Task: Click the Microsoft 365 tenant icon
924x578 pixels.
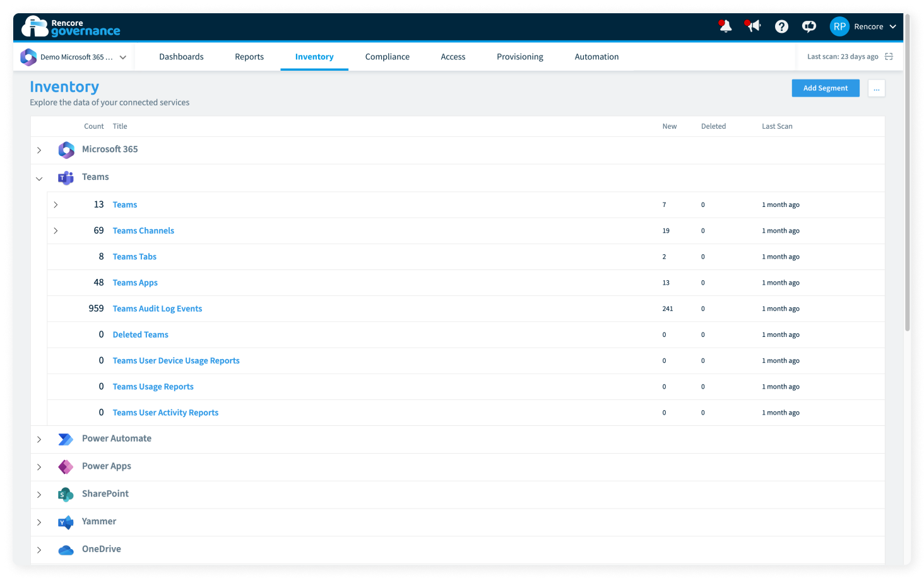Action: (x=28, y=57)
